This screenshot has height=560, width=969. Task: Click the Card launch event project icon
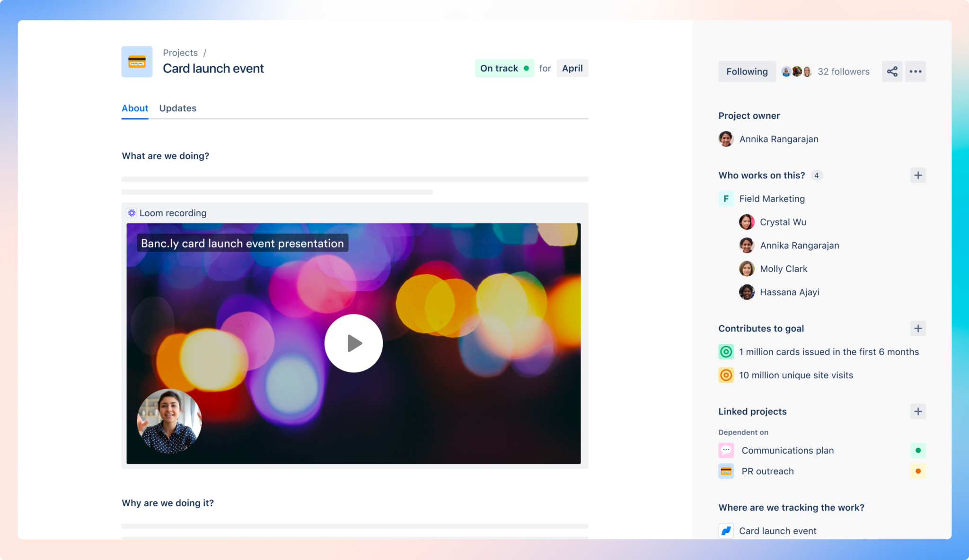[x=136, y=61]
